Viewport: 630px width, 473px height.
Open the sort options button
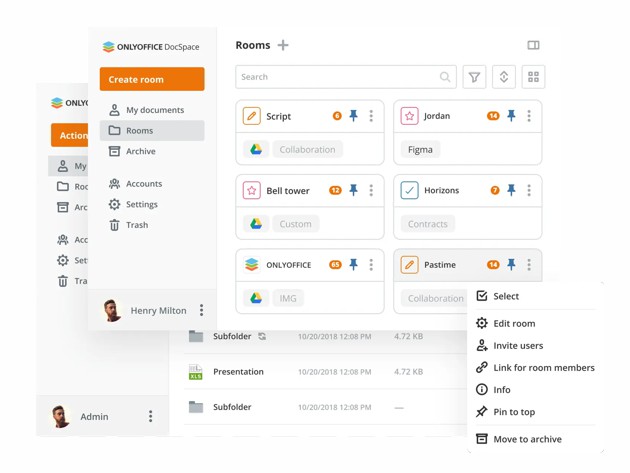[x=504, y=77]
